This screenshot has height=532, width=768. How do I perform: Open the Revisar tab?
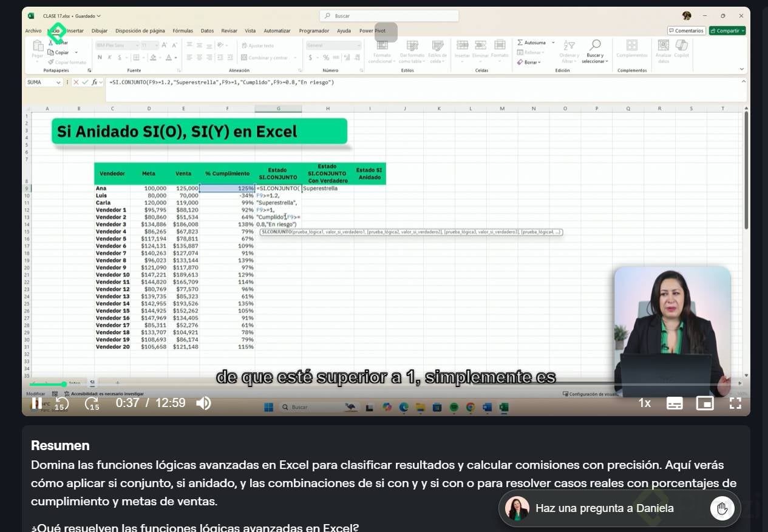[229, 31]
